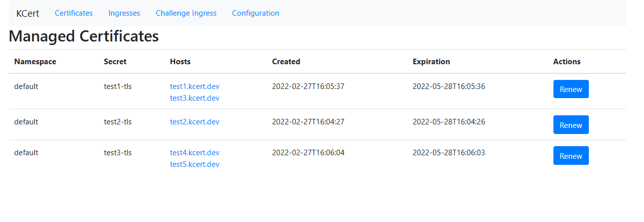This screenshot has height=222, width=644.
Task: Click the test5.kcert.dev host link
Action: [x=194, y=164]
